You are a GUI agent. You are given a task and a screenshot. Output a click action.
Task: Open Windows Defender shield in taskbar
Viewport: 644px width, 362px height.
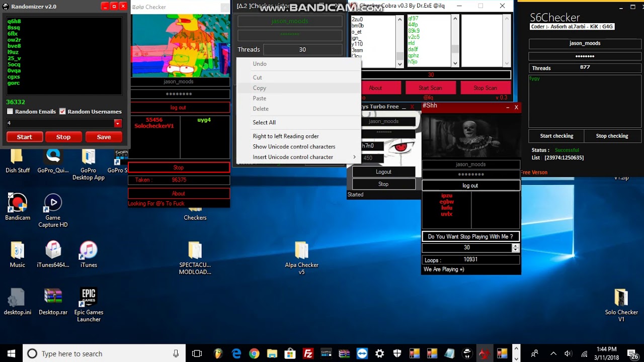398,353
